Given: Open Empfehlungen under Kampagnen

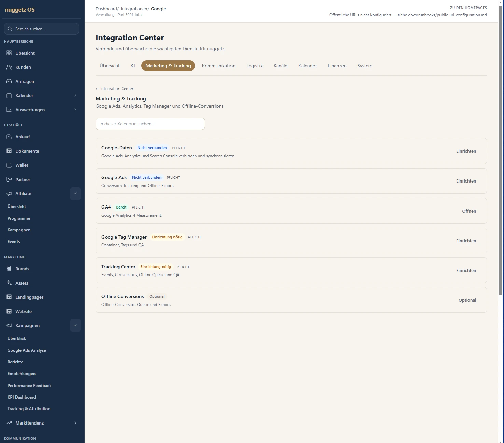Looking at the screenshot, I should (22, 374).
